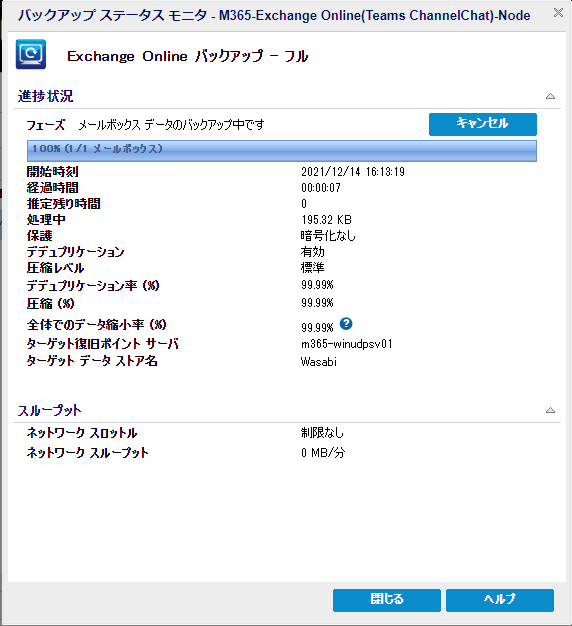
Task: Click the 195.32 KB processing value
Action: pos(326,220)
